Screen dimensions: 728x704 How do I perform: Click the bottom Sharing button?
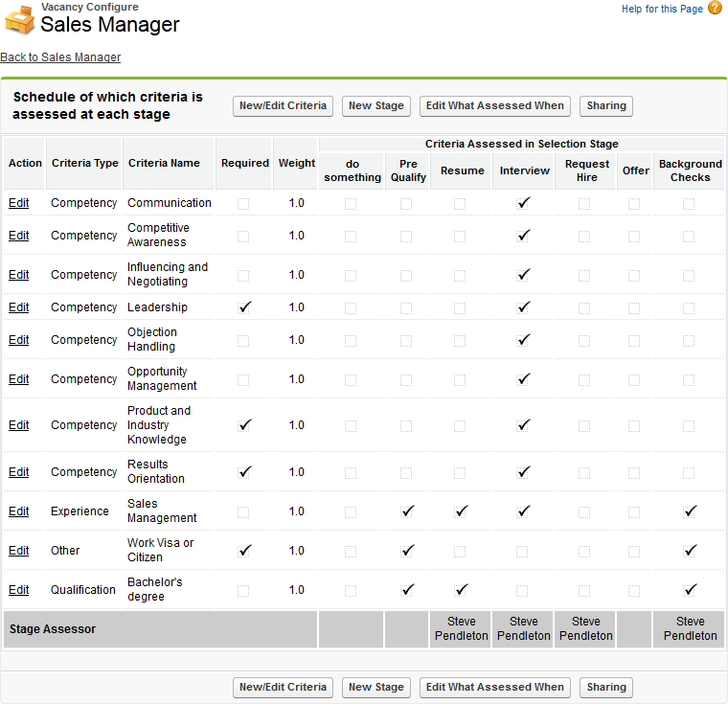(x=606, y=688)
